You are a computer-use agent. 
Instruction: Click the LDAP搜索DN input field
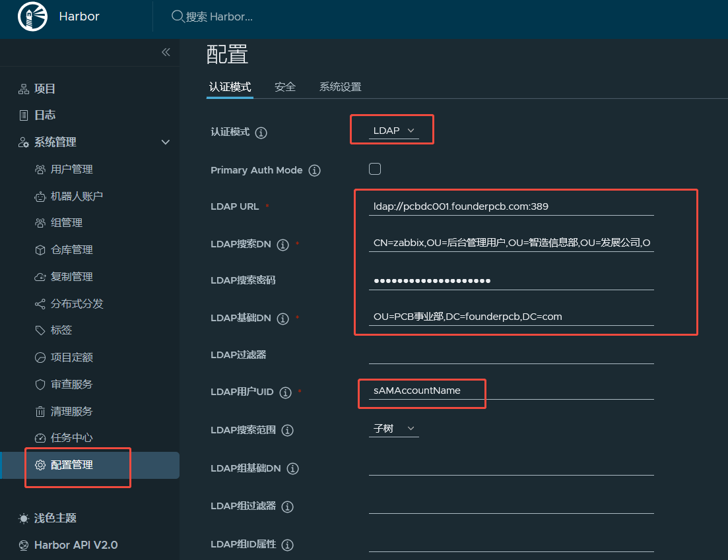511,243
